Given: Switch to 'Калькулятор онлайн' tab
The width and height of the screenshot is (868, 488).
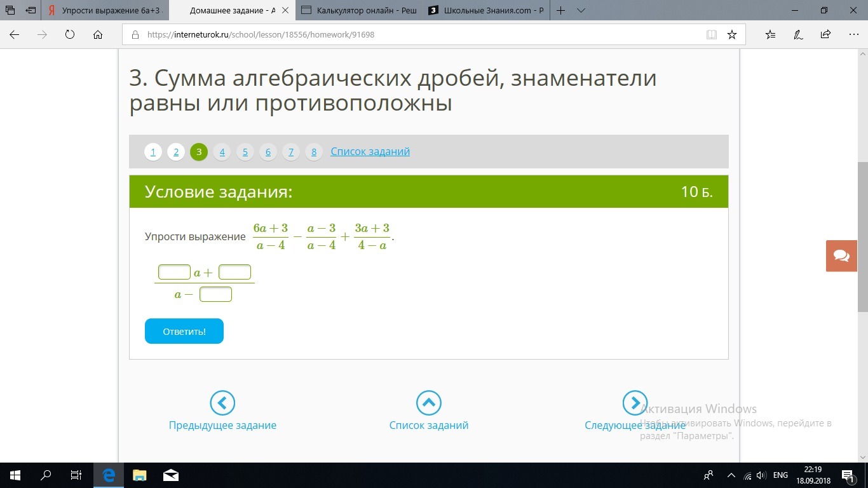Looking at the screenshot, I should tap(359, 10).
